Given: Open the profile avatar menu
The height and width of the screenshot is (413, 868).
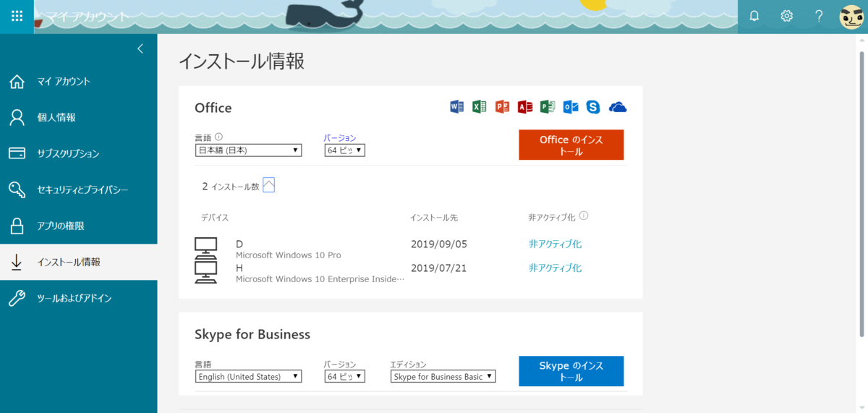Looking at the screenshot, I should click(851, 16).
